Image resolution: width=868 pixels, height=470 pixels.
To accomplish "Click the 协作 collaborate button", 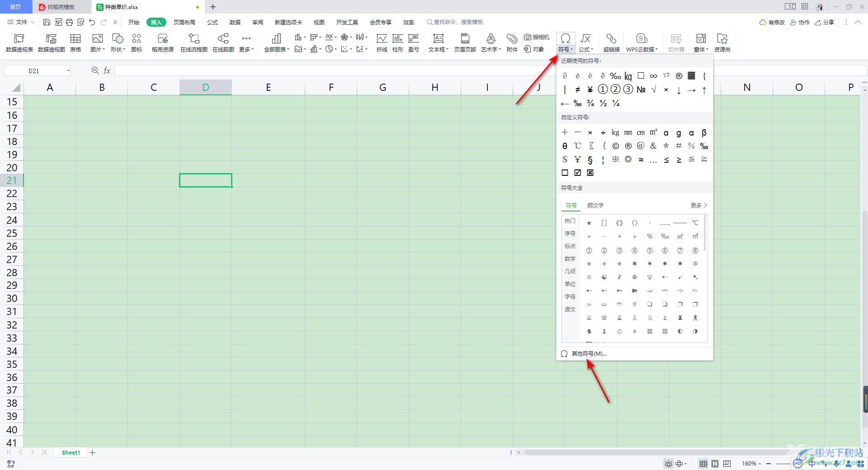I will pyautogui.click(x=800, y=22).
